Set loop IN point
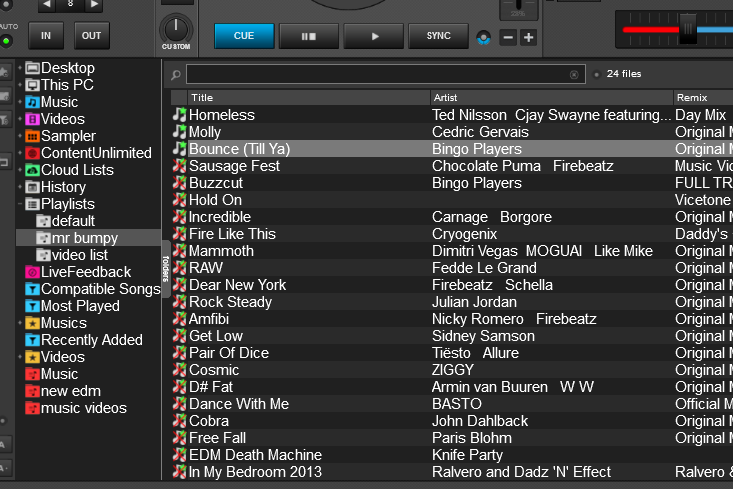The width and height of the screenshot is (733, 489). click(46, 36)
